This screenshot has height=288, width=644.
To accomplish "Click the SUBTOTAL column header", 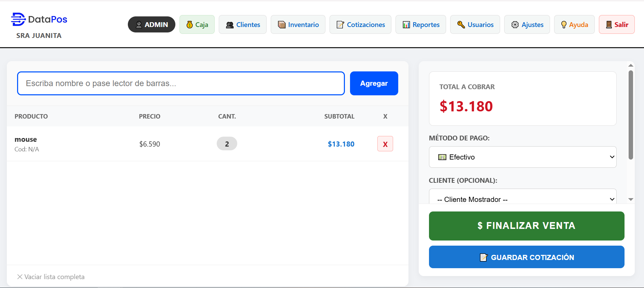I will (339, 116).
